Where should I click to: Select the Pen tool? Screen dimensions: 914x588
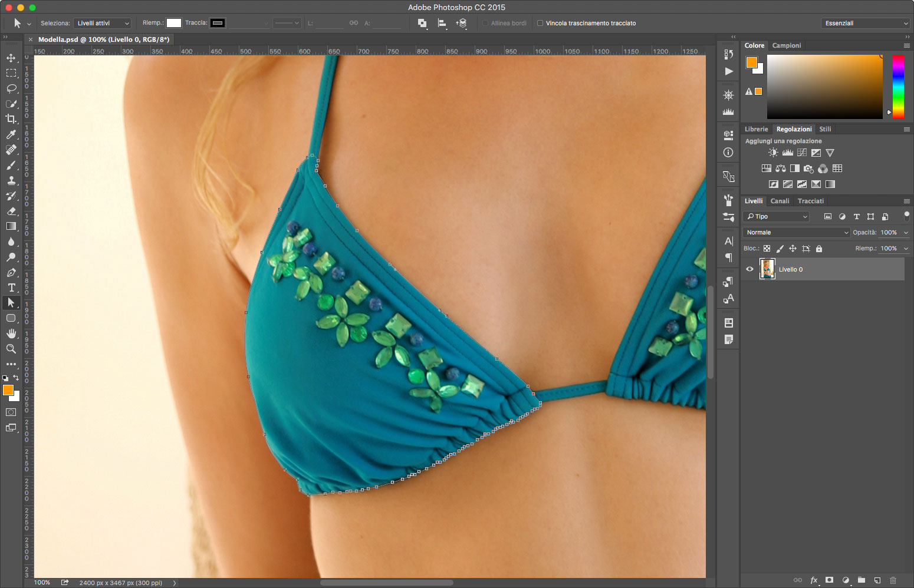tap(11, 272)
